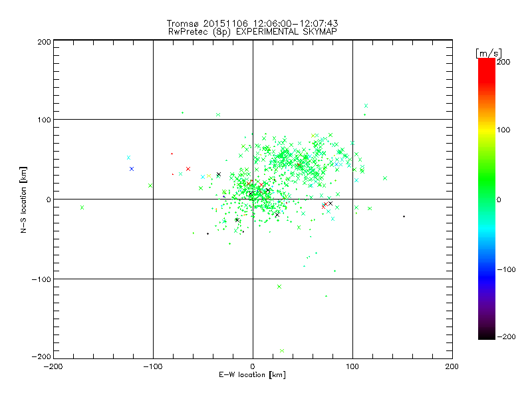The height and width of the screenshot is (399, 532).
Task: Click the colorbar "200" tick label
Action: point(503,62)
